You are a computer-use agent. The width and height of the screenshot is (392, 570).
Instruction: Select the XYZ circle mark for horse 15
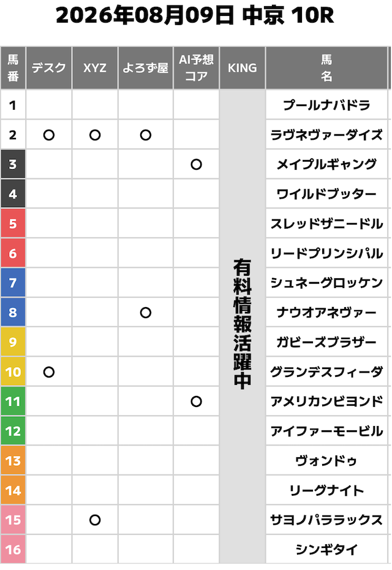pos(95,520)
